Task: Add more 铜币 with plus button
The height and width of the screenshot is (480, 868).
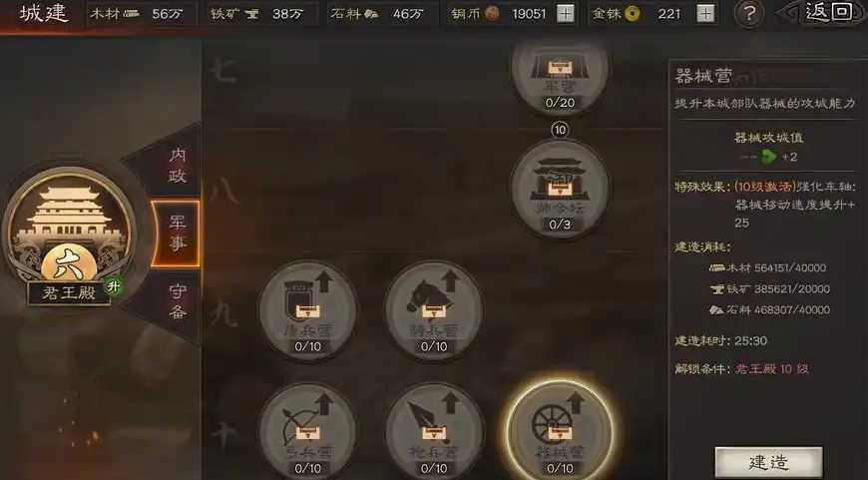Action: pyautogui.click(x=565, y=13)
